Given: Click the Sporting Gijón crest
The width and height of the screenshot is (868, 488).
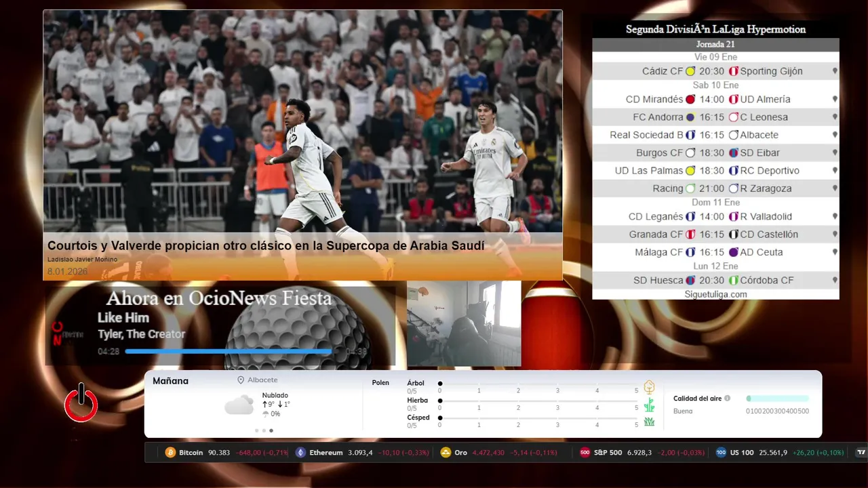Looking at the screenshot, I should (x=733, y=71).
